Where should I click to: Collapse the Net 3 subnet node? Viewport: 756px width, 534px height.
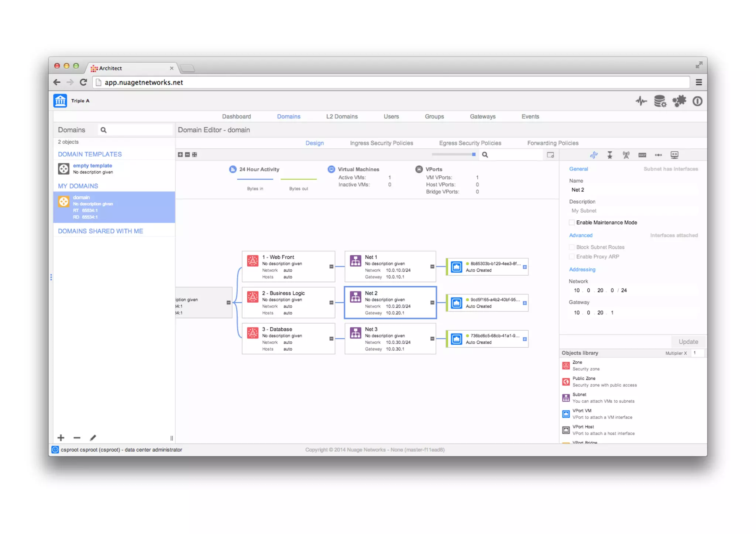[x=432, y=339]
